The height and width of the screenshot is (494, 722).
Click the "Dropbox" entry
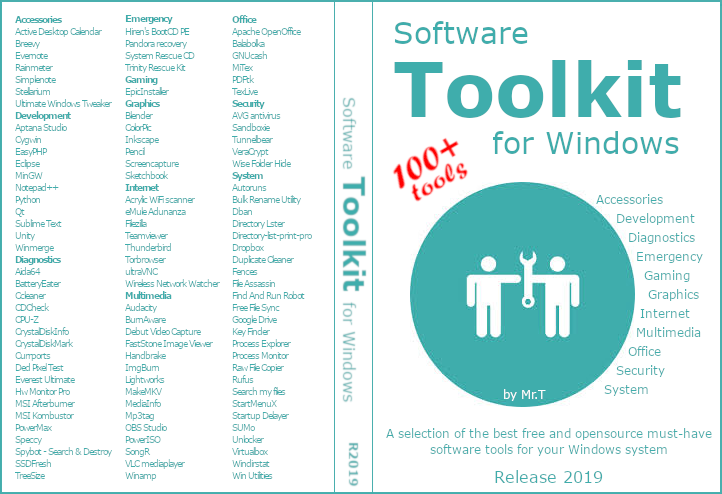coord(248,248)
